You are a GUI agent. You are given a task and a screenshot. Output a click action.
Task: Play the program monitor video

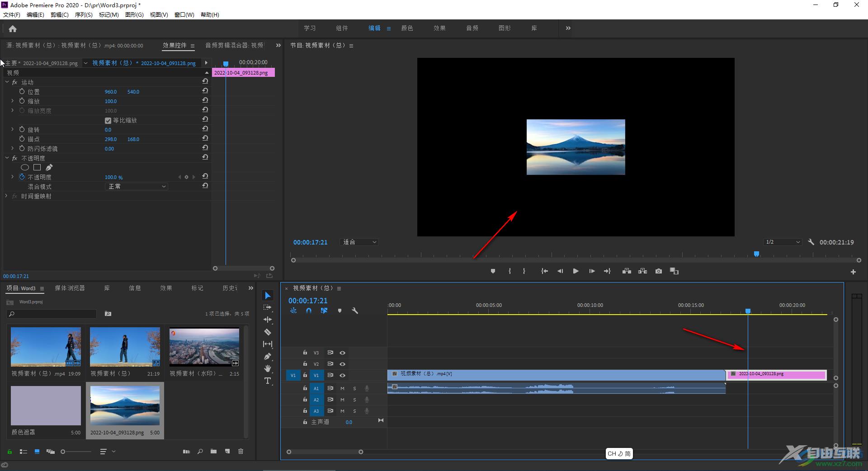click(x=576, y=271)
